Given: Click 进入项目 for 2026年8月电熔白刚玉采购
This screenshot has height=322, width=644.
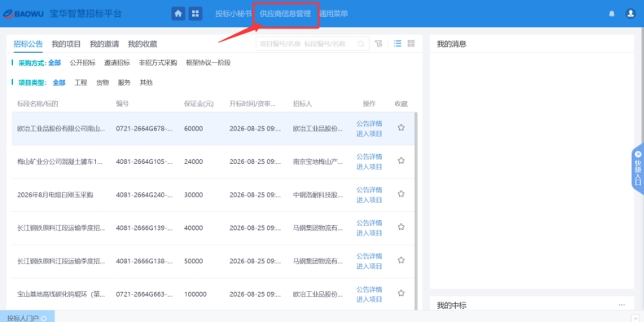Looking at the screenshot, I should click(370, 200).
